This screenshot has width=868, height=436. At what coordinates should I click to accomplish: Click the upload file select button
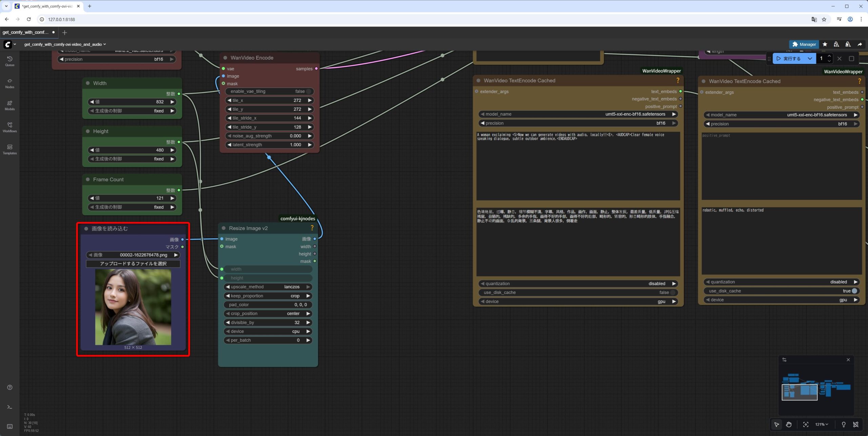click(133, 264)
